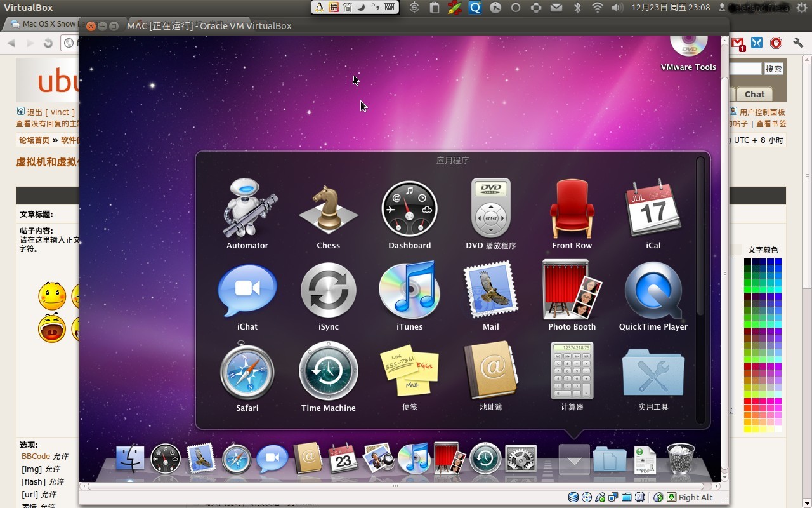Open Mail stamp icon in the Dock
This screenshot has height=508, width=812.
click(201, 458)
